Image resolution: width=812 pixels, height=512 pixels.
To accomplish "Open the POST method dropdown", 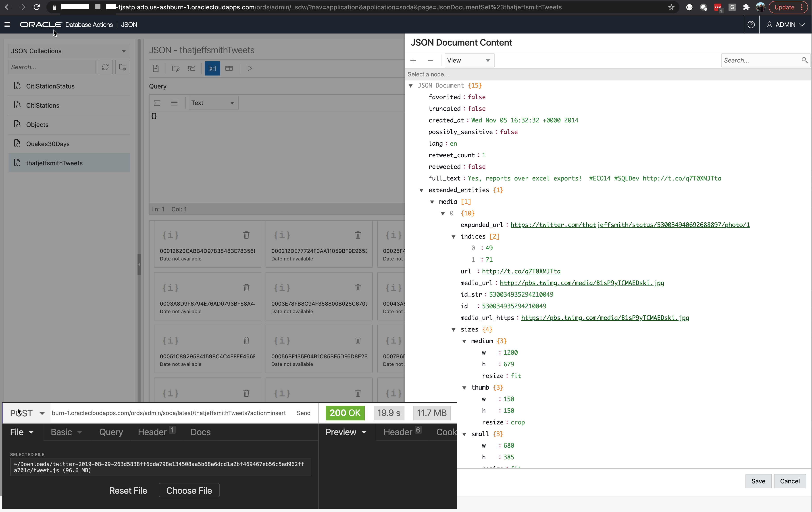I will pyautogui.click(x=27, y=413).
